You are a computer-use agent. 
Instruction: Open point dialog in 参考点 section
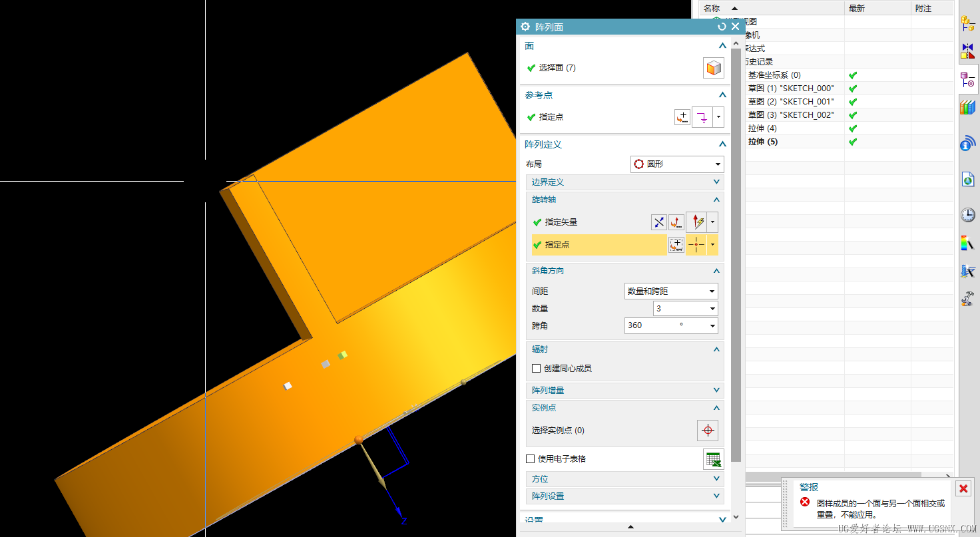point(682,117)
